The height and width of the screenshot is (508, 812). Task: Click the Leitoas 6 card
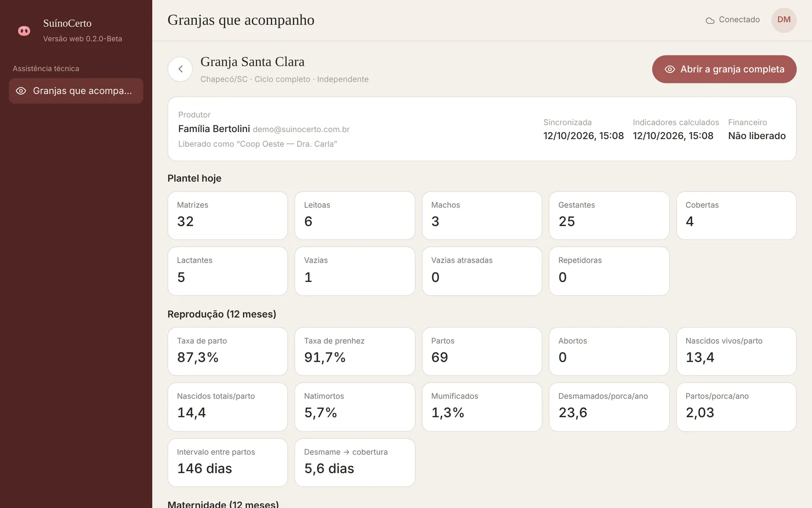pos(355,215)
